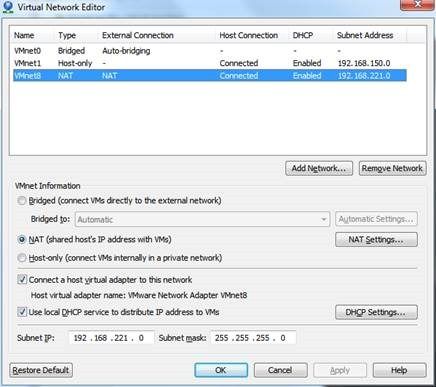Click the Subnet IP input field
436x387 pixels.
pos(111,338)
